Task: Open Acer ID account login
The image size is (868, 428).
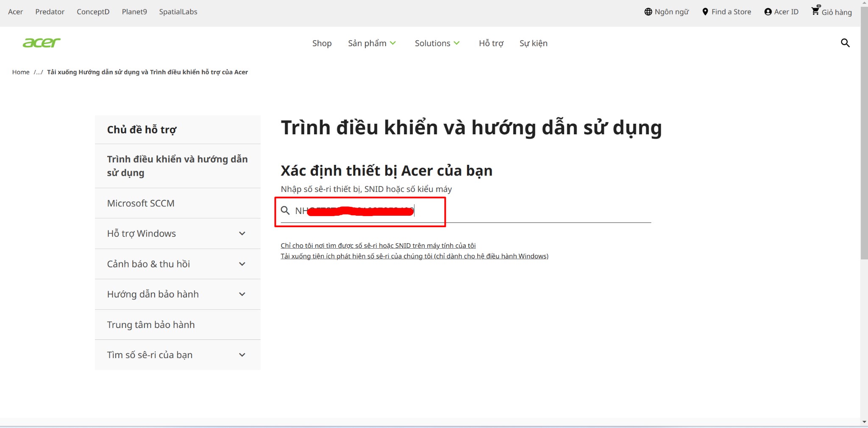Action: (781, 12)
